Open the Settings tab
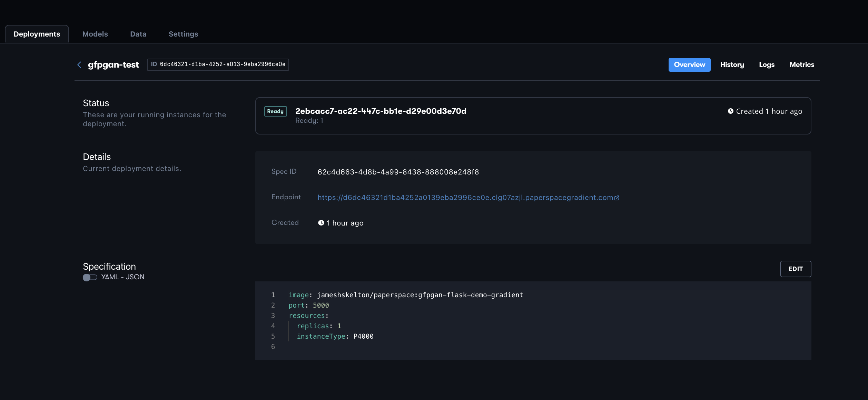The height and width of the screenshot is (400, 868). [183, 34]
